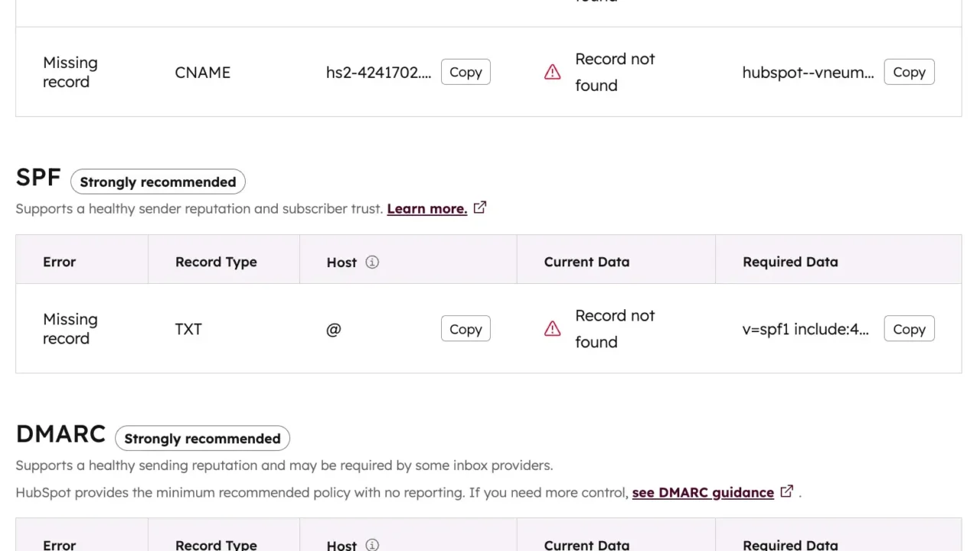Copy the hs2-4241702 CNAME host value
This screenshot has width=980, height=551.
point(465,72)
